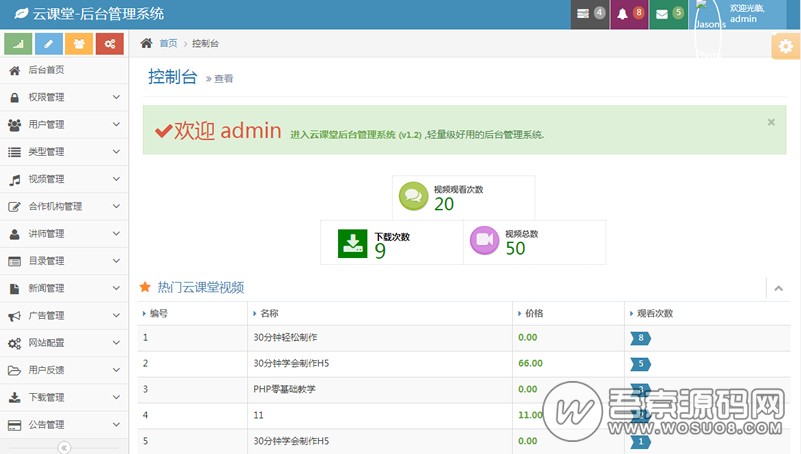Click the 首页 breadcrumb link
The image size is (801, 454).
click(x=168, y=43)
